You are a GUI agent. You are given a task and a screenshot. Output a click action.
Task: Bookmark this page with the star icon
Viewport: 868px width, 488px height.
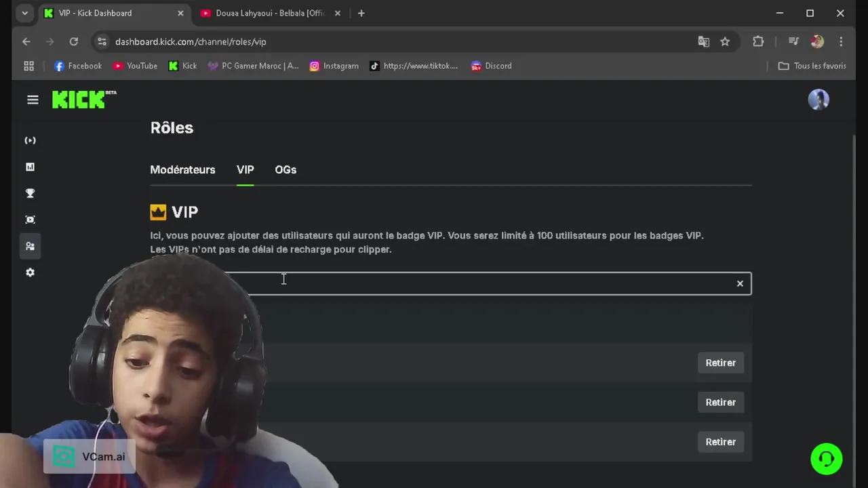725,41
